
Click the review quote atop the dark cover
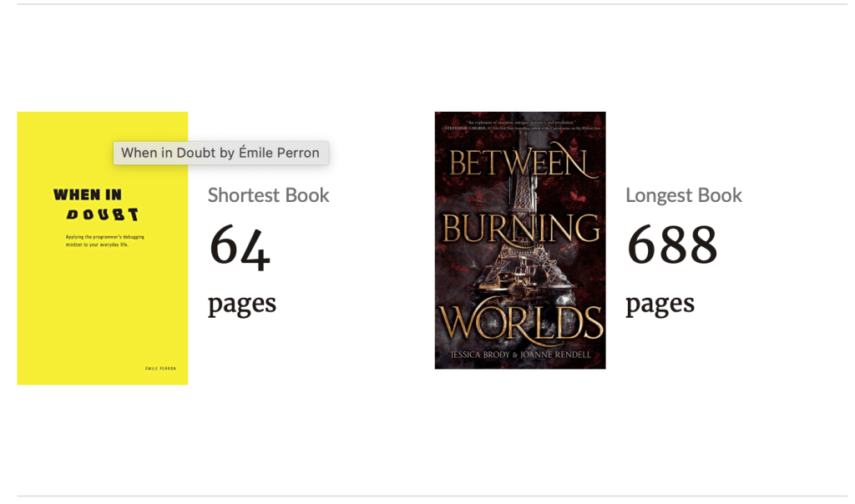pyautogui.click(x=520, y=126)
